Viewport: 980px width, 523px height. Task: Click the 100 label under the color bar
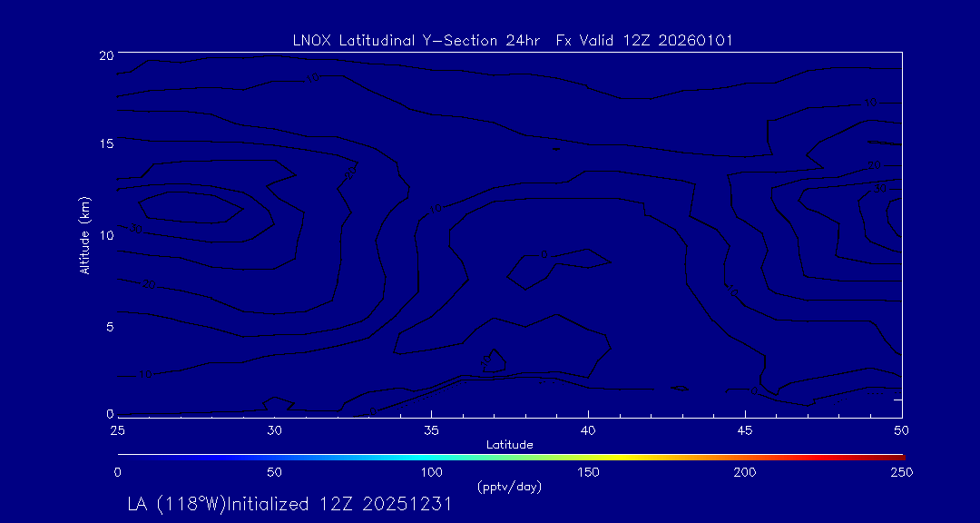pos(431,472)
